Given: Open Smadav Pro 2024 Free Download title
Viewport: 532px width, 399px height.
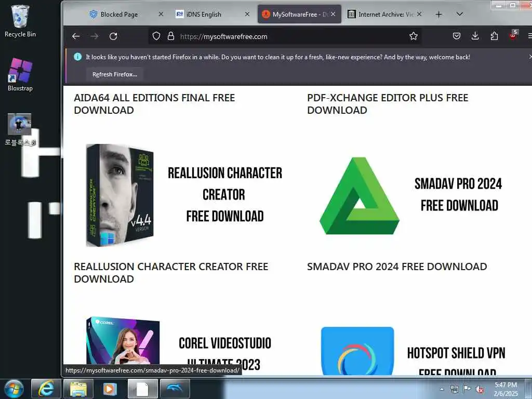Looking at the screenshot, I should click(397, 267).
